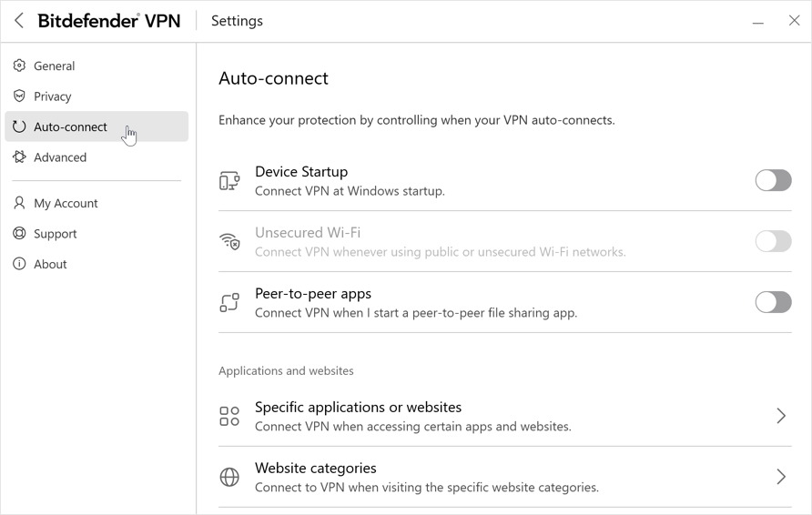Enable the Device Startup toggle
812x515 pixels.
click(x=773, y=181)
